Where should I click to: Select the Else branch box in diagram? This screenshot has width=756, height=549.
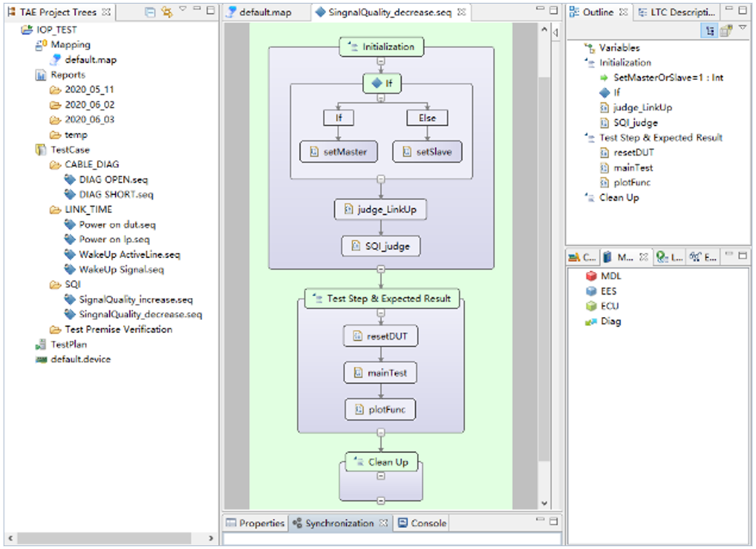pos(426,118)
